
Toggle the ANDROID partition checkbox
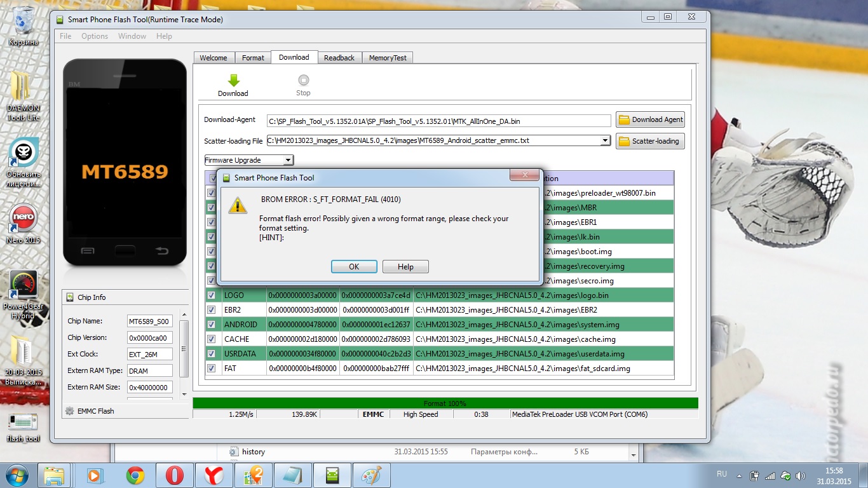[211, 325]
